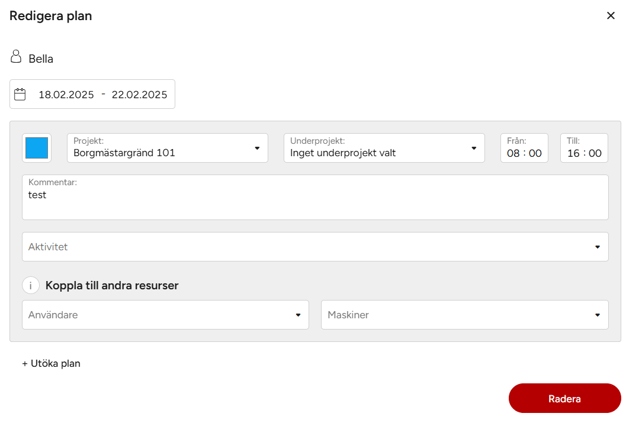Pick the blue project color swatch
Image resolution: width=626 pixels, height=423 pixels.
pyautogui.click(x=37, y=148)
